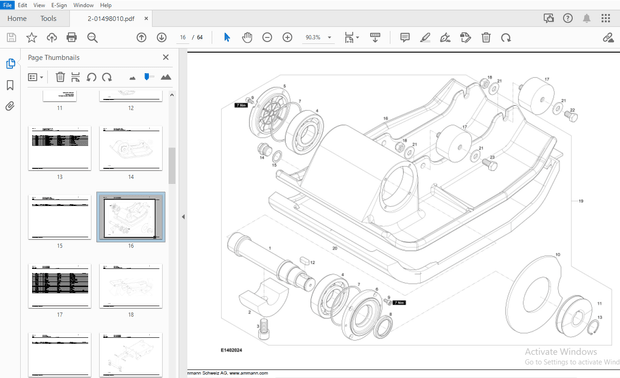
Task: Click the page number field showing 16
Action: pos(183,38)
